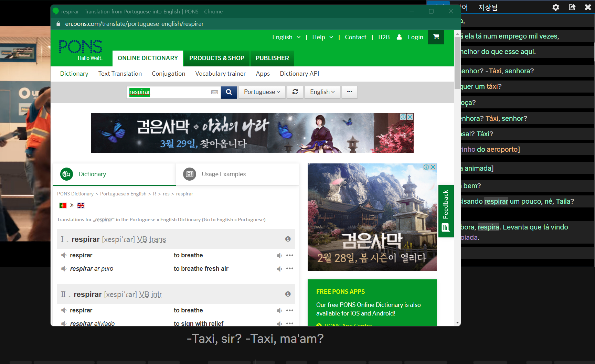
Task: Click the export icon in background subtitle panel
Action: click(x=572, y=7)
